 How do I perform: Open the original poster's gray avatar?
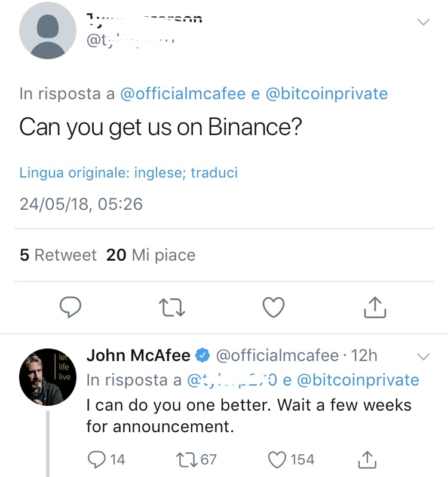(48, 30)
